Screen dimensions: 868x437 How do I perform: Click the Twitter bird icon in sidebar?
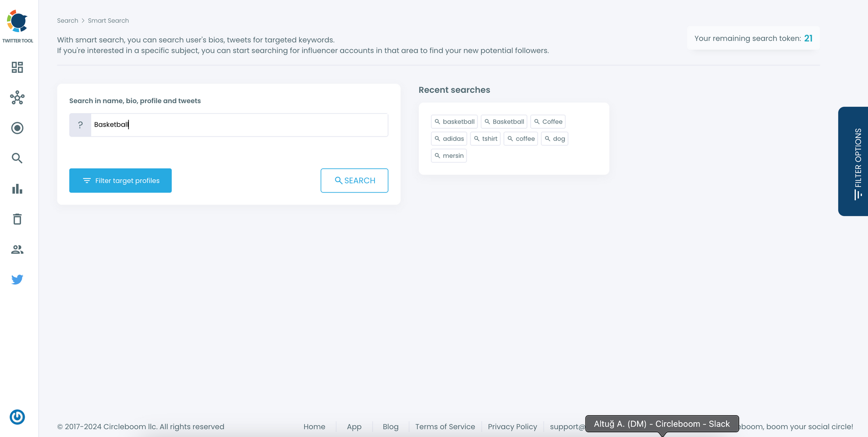coord(17,280)
